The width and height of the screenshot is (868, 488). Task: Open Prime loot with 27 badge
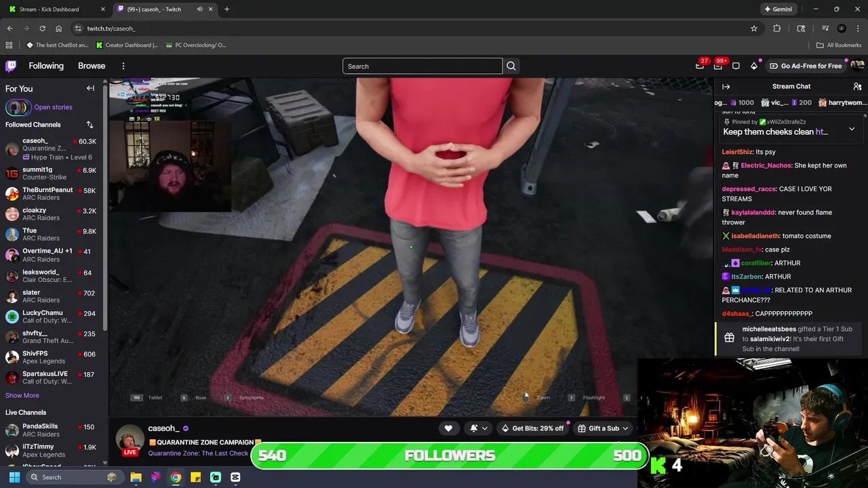click(700, 66)
